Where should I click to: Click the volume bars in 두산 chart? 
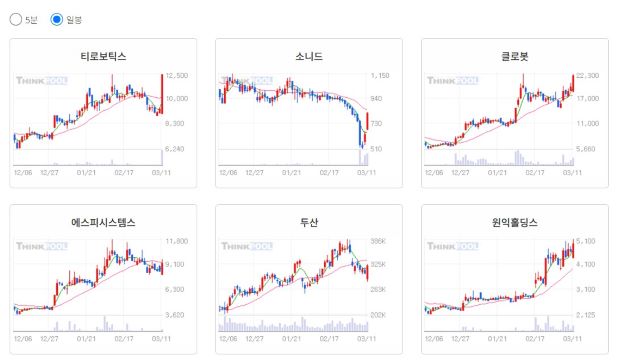[x=294, y=324]
